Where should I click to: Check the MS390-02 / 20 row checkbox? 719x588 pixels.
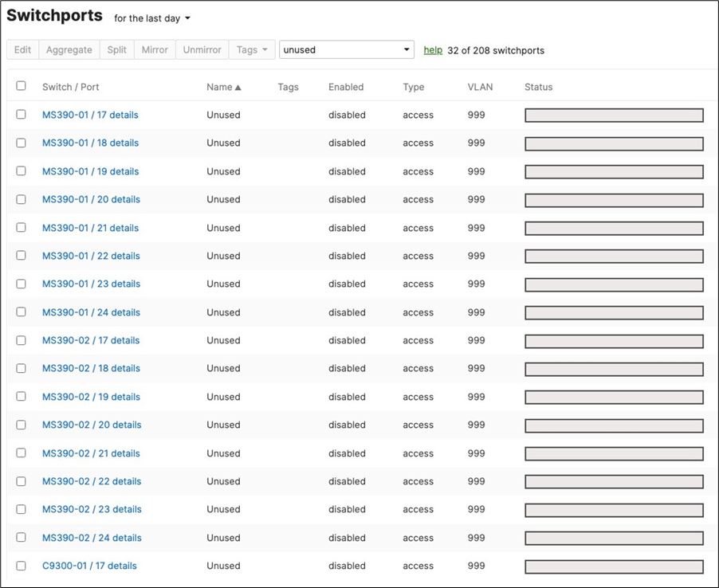point(22,425)
